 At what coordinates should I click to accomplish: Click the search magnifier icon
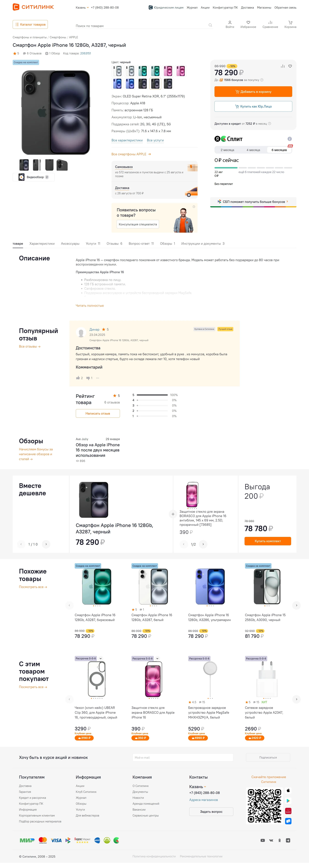[210, 25]
